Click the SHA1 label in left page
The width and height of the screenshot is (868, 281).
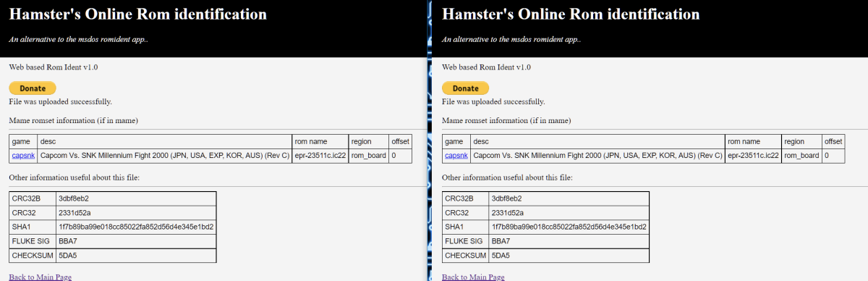click(33, 227)
